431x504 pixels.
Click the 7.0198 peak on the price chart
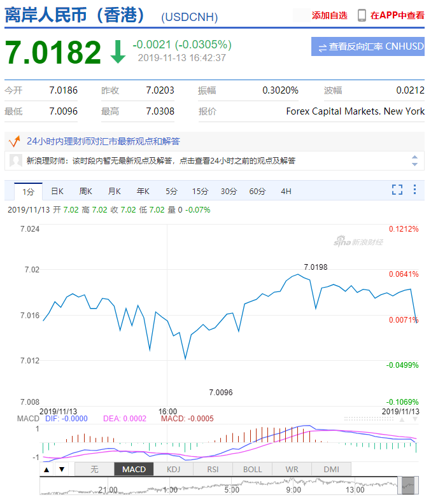(298, 274)
